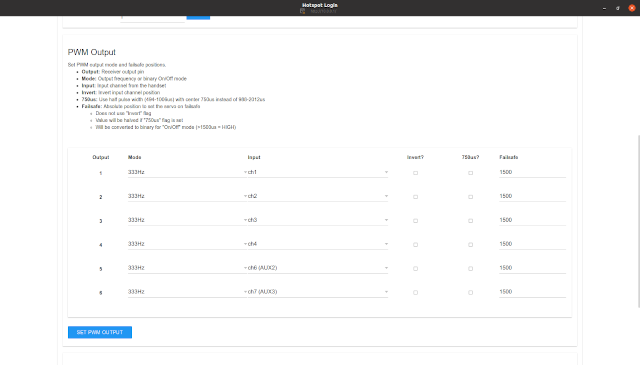Click the blue button above the PWM Output card
The height and width of the screenshot is (365, 640).
(198, 18)
